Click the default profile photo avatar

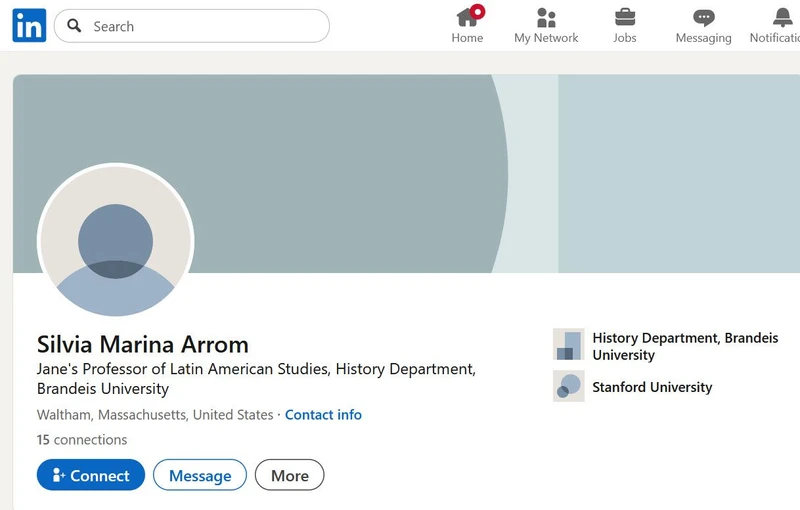click(115, 241)
